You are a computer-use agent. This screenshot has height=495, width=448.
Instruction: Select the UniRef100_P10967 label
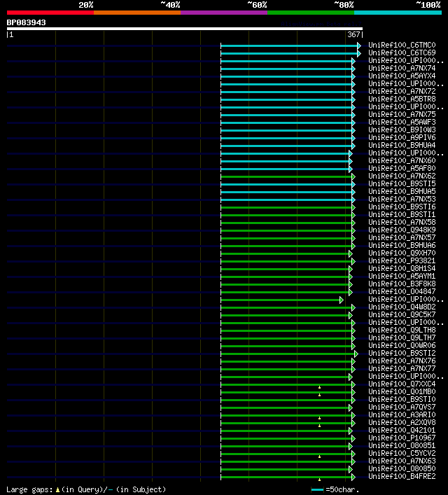tap(402, 438)
